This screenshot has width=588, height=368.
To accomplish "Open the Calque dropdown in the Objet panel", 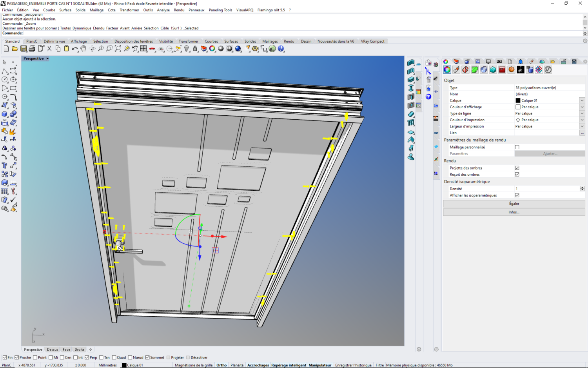I will click(x=582, y=100).
